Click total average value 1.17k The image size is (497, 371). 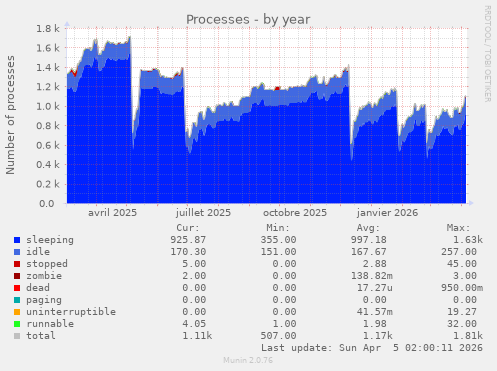(378, 336)
